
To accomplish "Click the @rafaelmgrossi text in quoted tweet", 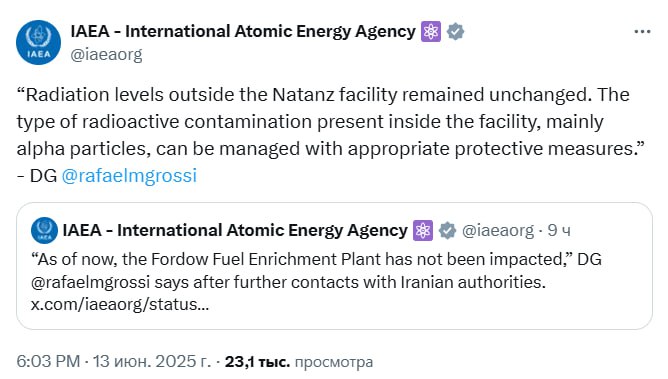I will tap(90, 282).
